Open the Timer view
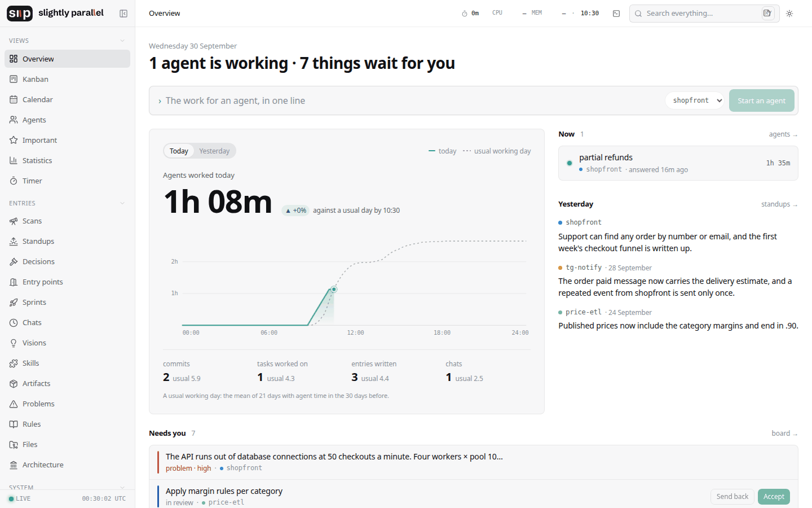The width and height of the screenshot is (812, 508). coord(67,181)
